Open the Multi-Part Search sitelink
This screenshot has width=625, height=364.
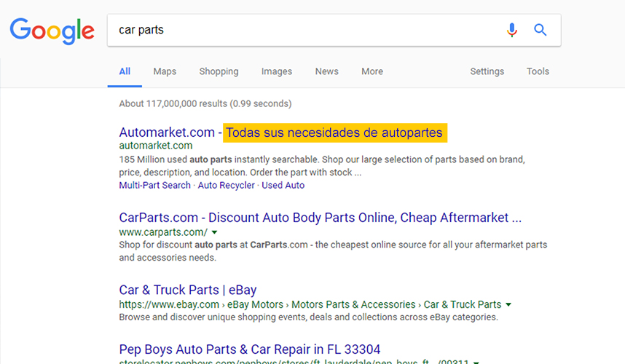[x=154, y=185]
